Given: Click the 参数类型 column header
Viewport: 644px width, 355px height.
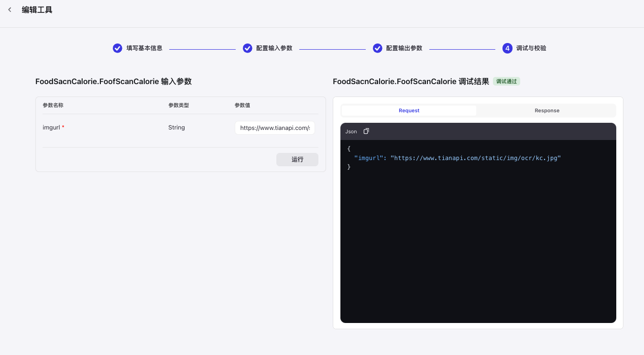Looking at the screenshot, I should pos(179,105).
